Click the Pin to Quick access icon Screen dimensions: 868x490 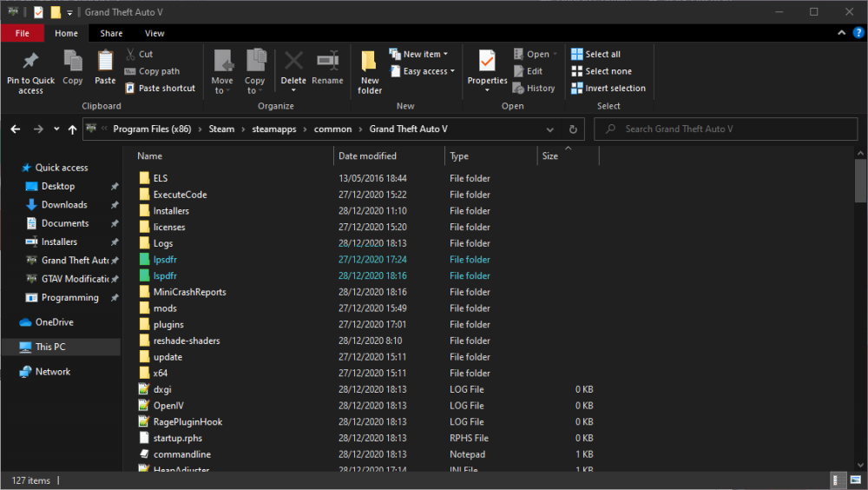[x=30, y=63]
